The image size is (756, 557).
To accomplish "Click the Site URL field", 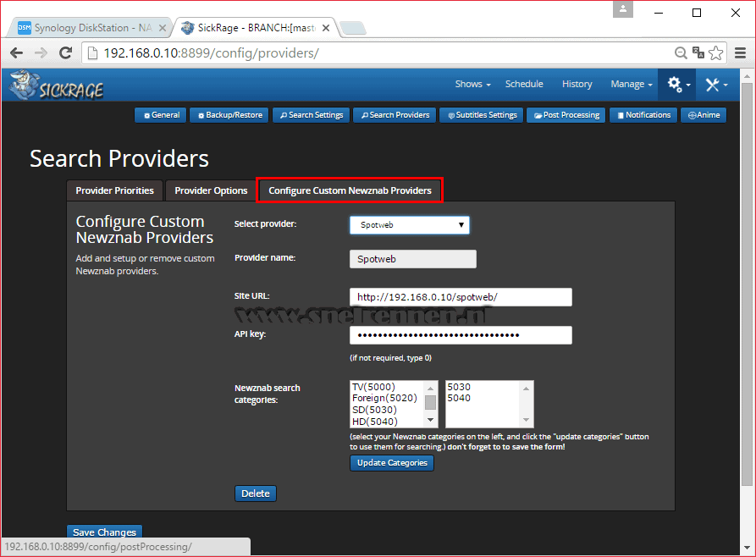I will pos(461,297).
